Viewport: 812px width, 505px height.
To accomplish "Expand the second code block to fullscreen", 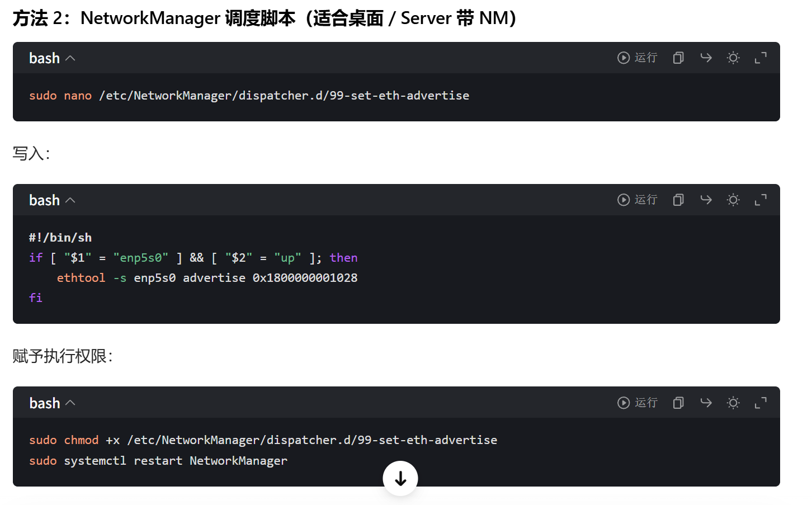I will click(761, 200).
